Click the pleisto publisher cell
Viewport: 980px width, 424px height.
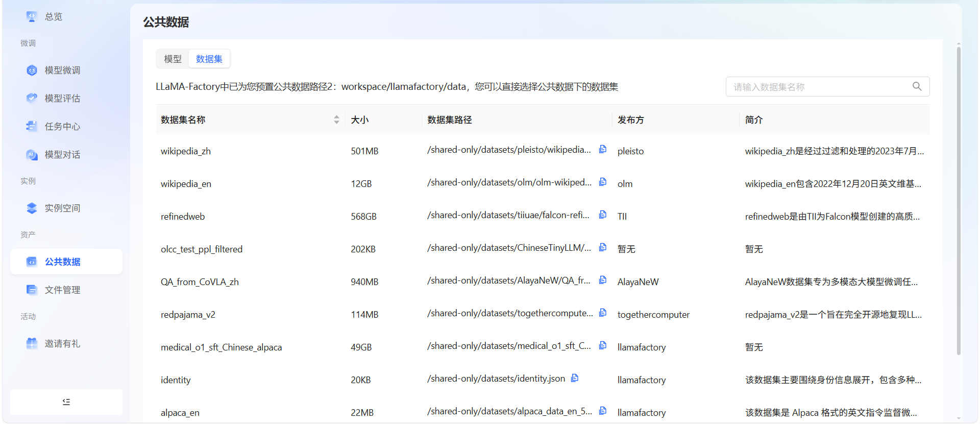(x=630, y=151)
